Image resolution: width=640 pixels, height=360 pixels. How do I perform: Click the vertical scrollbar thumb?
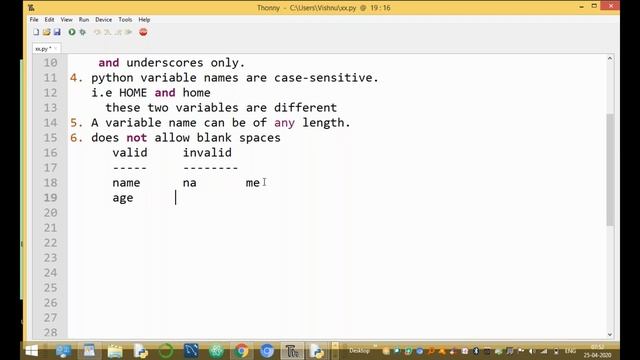[610, 170]
